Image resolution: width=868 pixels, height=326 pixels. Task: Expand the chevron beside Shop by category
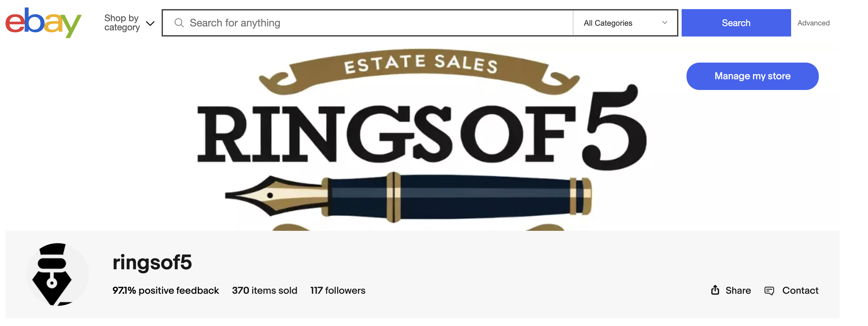(x=150, y=23)
